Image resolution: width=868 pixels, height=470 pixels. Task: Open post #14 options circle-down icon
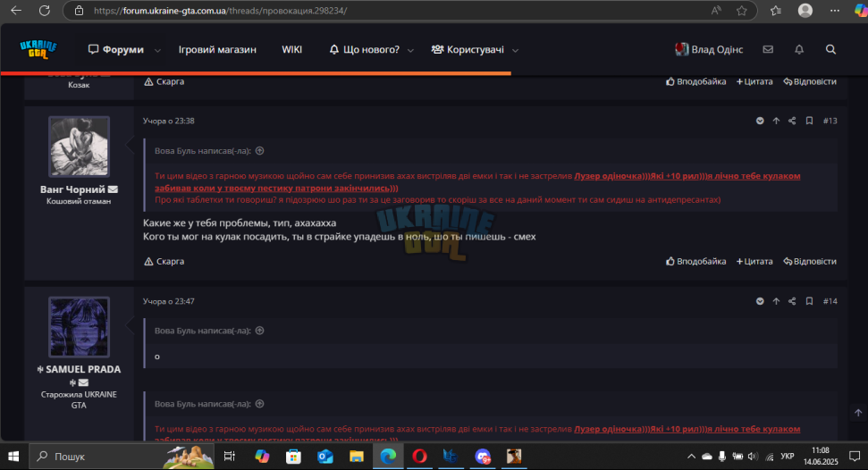click(760, 301)
